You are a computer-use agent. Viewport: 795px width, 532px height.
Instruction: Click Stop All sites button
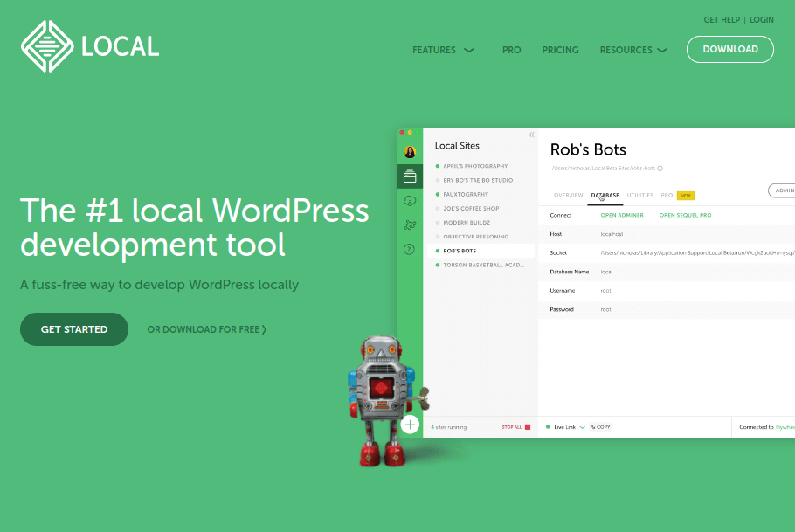(x=516, y=427)
